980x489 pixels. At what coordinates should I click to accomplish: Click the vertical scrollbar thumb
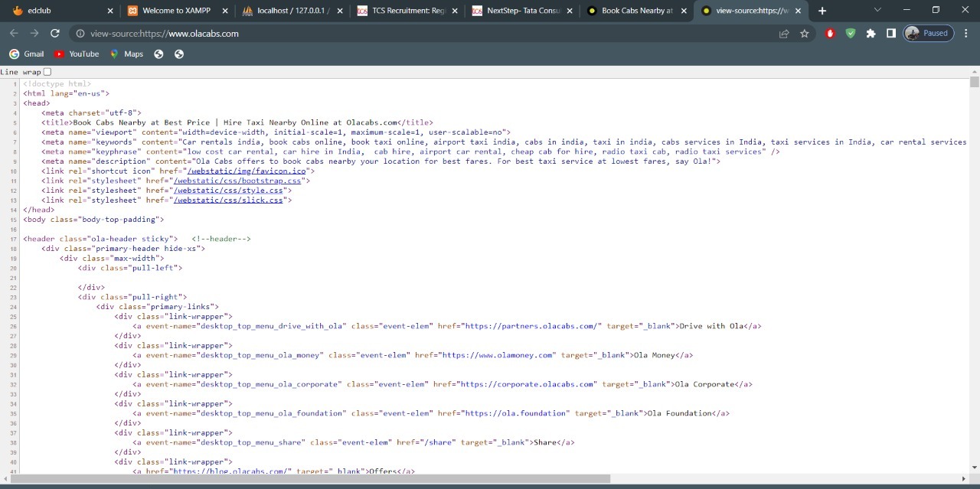coord(974,82)
